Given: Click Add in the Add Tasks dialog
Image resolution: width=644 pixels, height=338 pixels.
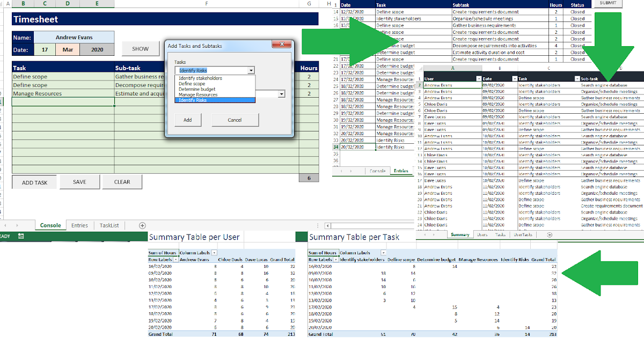Looking at the screenshot, I should (188, 120).
